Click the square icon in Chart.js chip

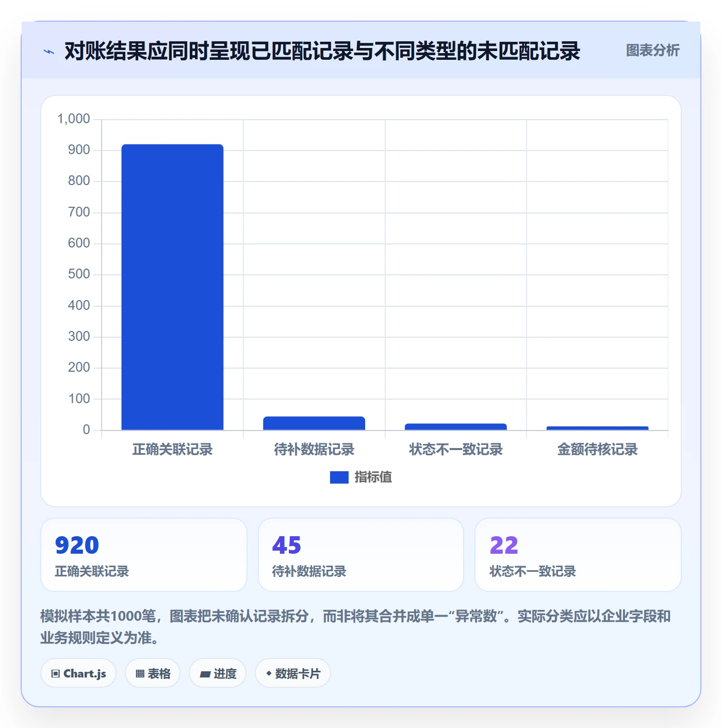pyautogui.click(x=56, y=674)
